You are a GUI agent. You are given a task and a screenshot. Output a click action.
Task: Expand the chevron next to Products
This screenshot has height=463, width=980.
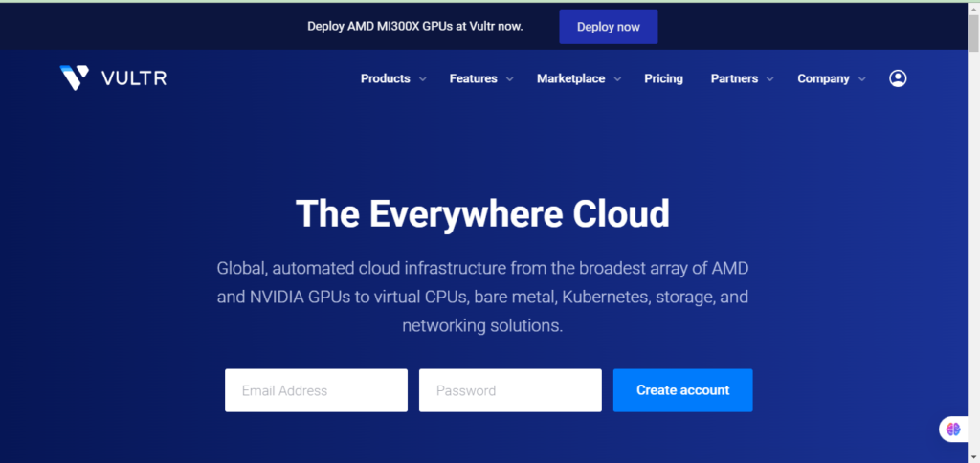coord(423,79)
